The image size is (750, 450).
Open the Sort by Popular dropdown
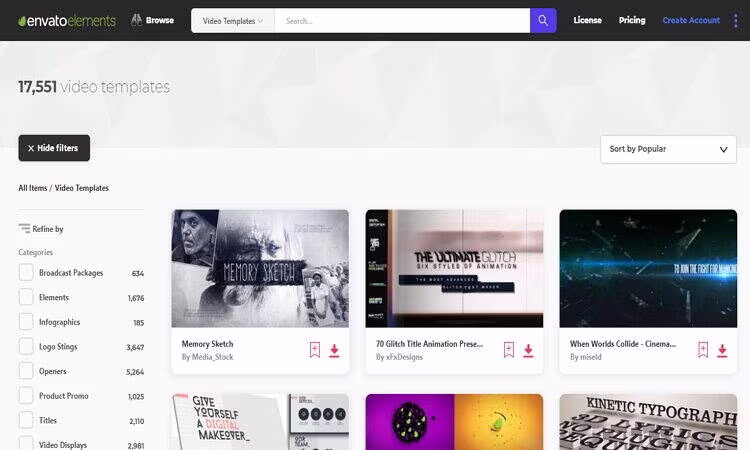coord(668,149)
